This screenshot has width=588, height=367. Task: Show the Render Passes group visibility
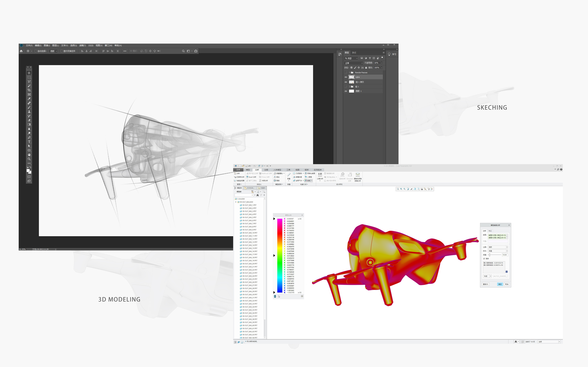(346, 73)
